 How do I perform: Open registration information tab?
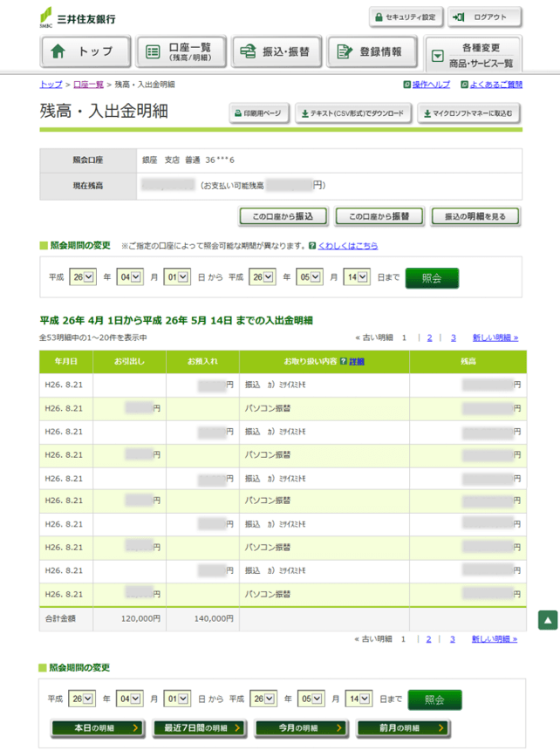pos(373,51)
